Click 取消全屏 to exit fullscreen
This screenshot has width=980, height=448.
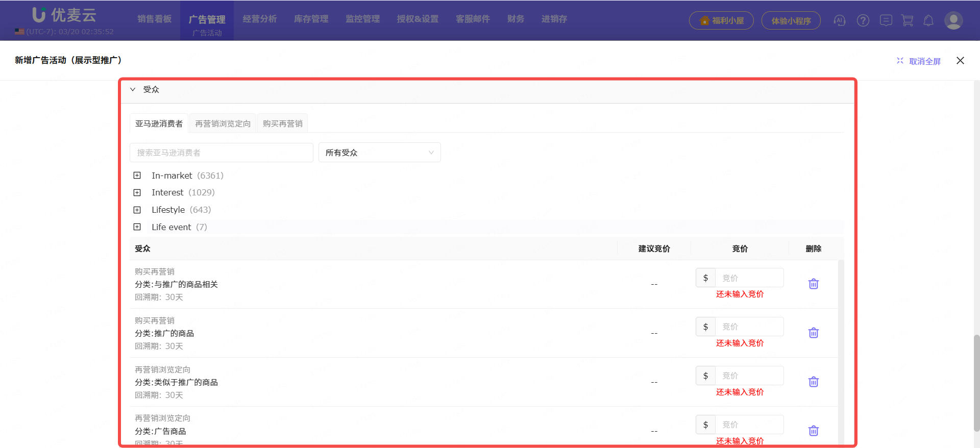pyautogui.click(x=919, y=61)
